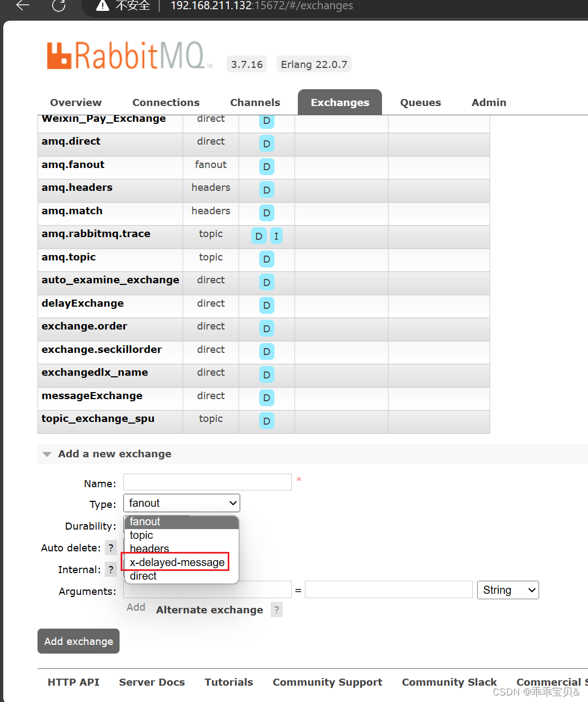Click D badge in exchange.seckillorder row
Screen dimensions: 588x702
pos(267,352)
